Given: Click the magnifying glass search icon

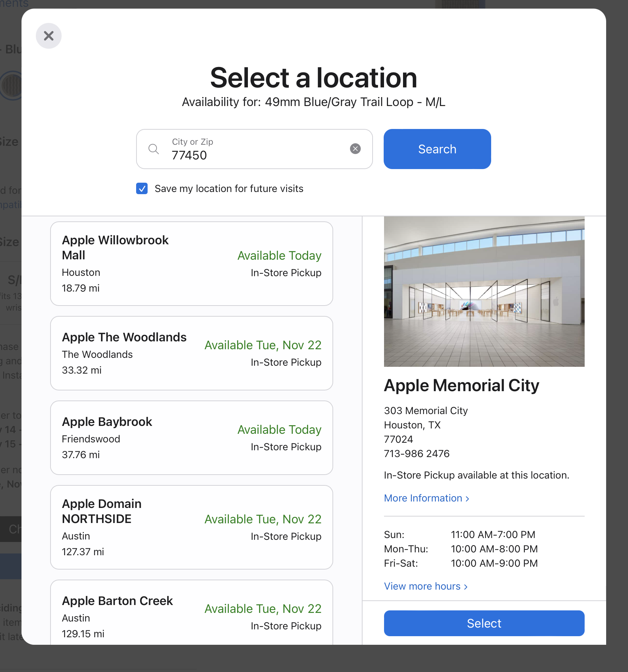Looking at the screenshot, I should click(154, 149).
